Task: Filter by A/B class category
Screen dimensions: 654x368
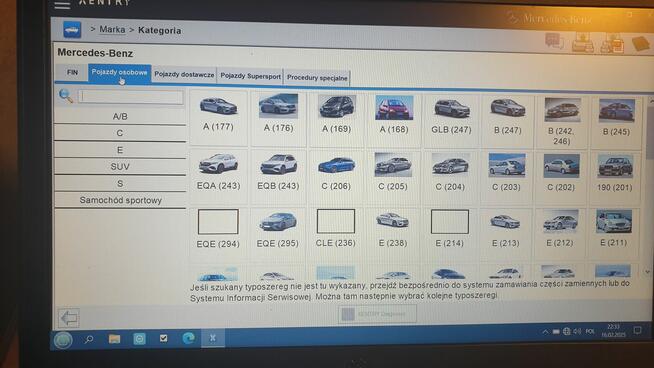Action: click(120, 116)
